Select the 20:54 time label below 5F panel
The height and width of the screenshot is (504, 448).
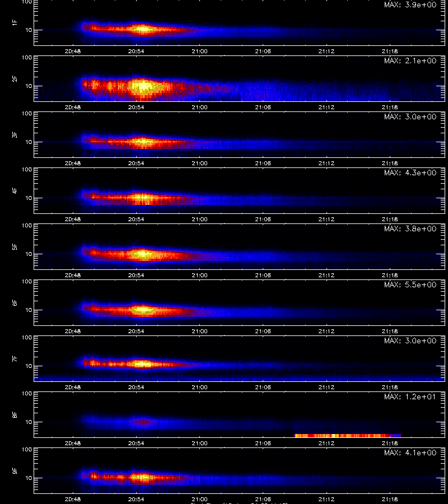pyautogui.click(x=136, y=275)
